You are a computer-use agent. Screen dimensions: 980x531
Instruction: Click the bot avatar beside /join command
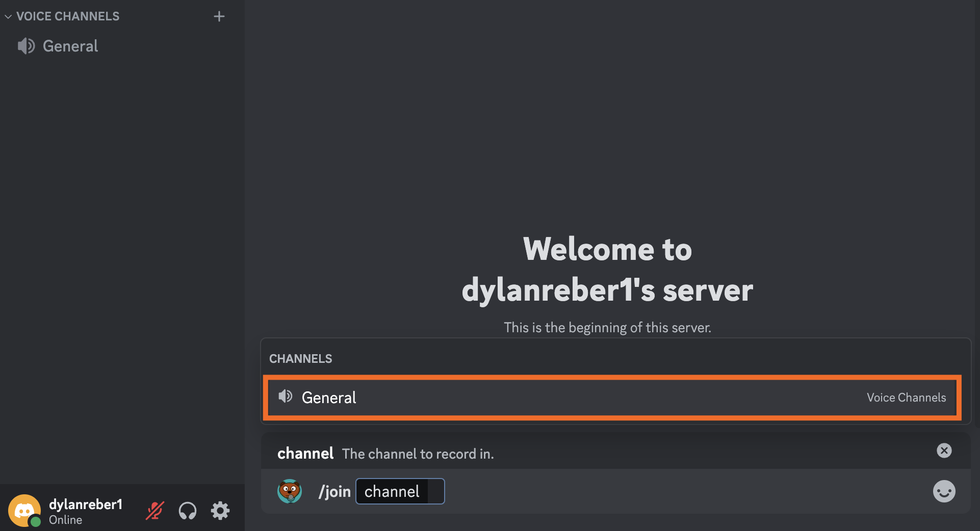click(x=290, y=491)
